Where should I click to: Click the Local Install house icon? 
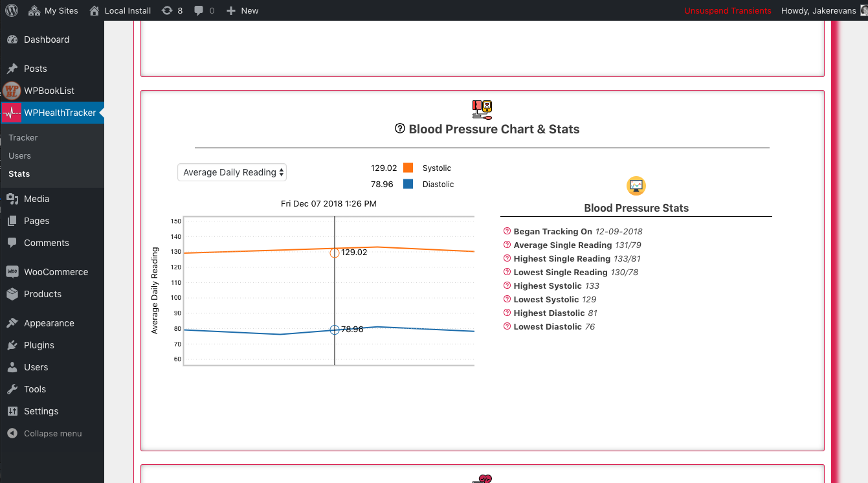click(95, 10)
